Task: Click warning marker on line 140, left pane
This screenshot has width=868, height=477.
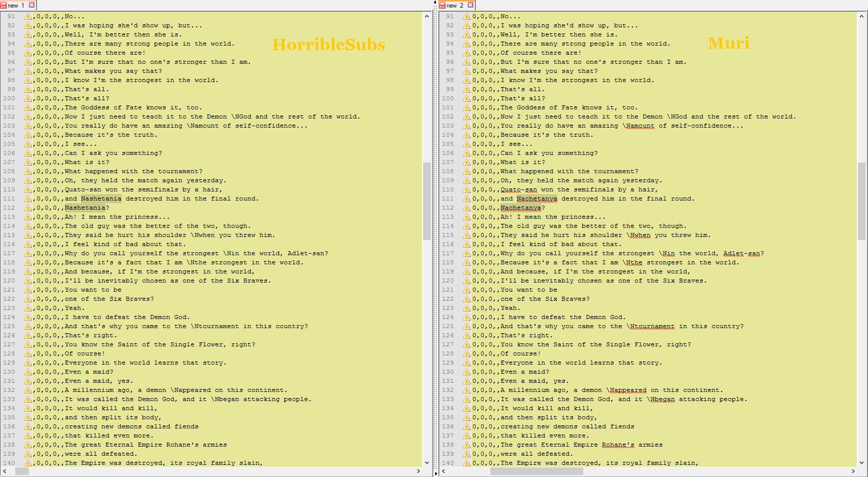Action: pos(28,463)
